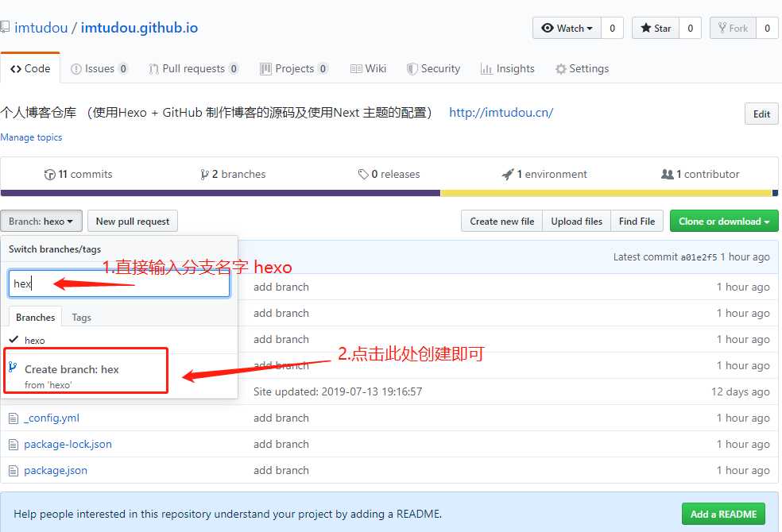Viewport: 782px width, 532px height.
Task: Open the forks count next to Fork
Action: click(x=767, y=28)
